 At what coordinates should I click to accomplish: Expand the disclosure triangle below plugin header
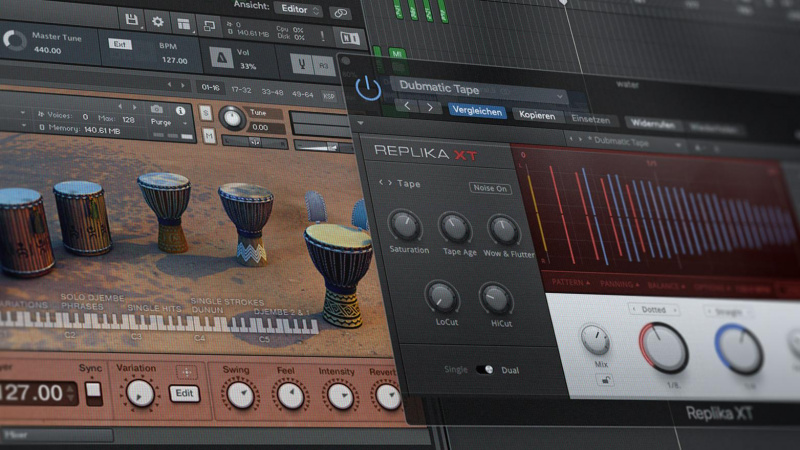361,123
